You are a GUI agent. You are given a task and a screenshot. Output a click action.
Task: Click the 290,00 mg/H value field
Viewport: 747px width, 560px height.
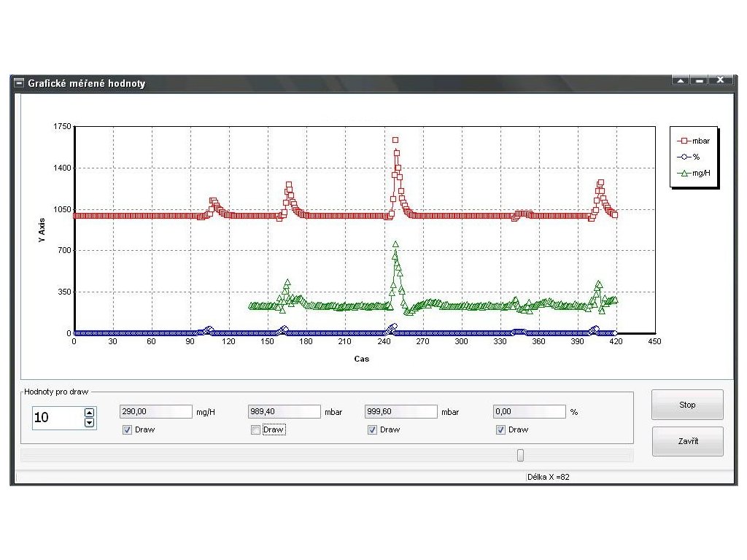[156, 411]
